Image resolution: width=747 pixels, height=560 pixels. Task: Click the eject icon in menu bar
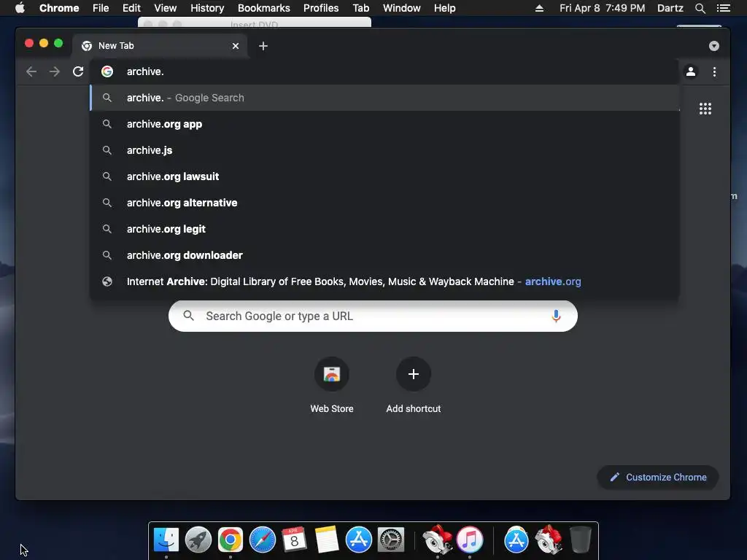539,8
